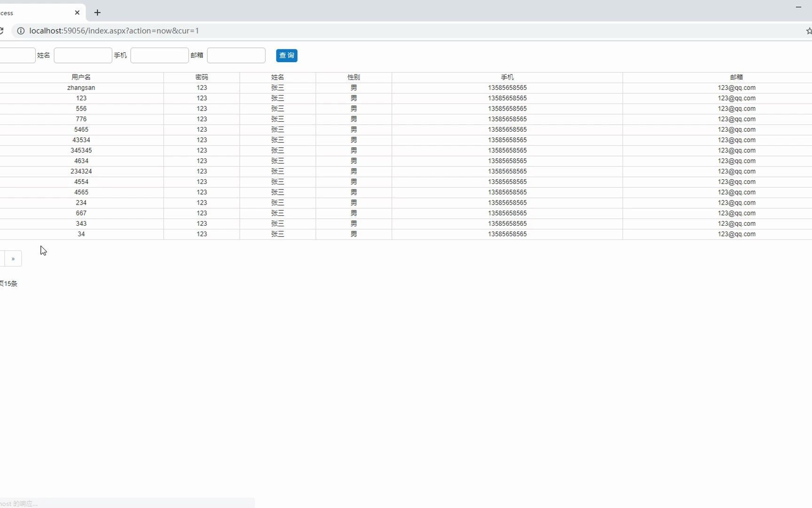The image size is (812, 508).
Task: Select username cell 667
Action: (81, 213)
